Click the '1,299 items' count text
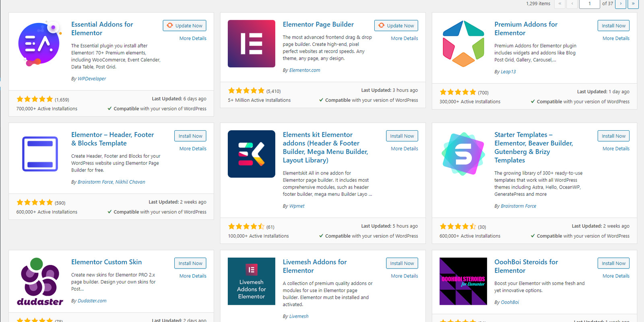 (538, 4)
